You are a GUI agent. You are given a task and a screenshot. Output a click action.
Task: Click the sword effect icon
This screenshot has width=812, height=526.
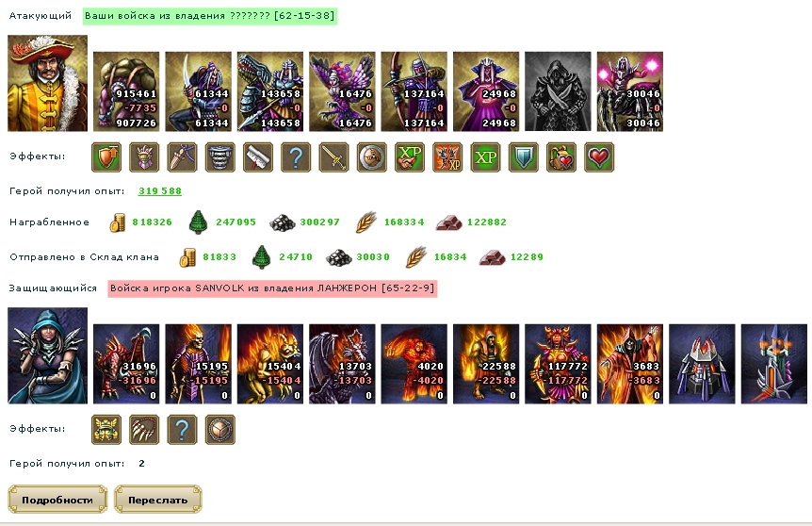point(334,157)
